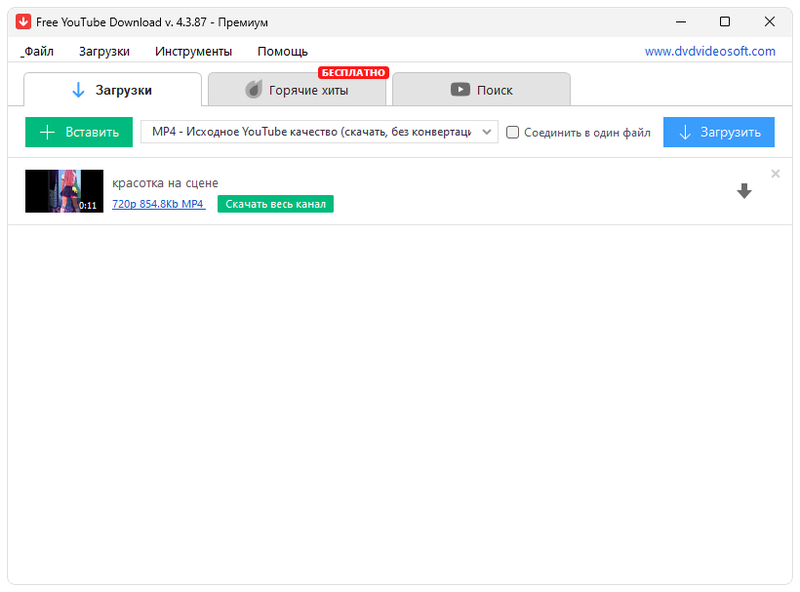Screen dimensions: 800x592
Task: Switch to the Поиск tab
Action: (x=481, y=90)
